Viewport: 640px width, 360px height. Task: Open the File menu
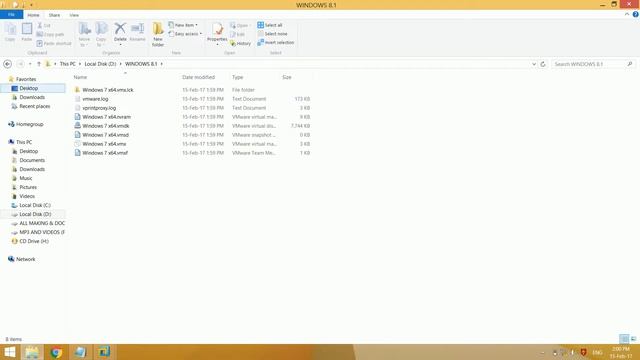click(x=11, y=15)
